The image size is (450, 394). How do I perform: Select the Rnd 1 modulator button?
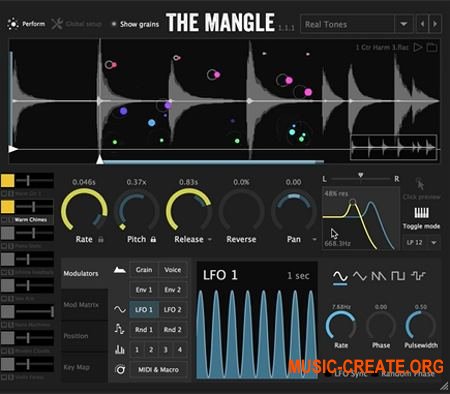144,330
